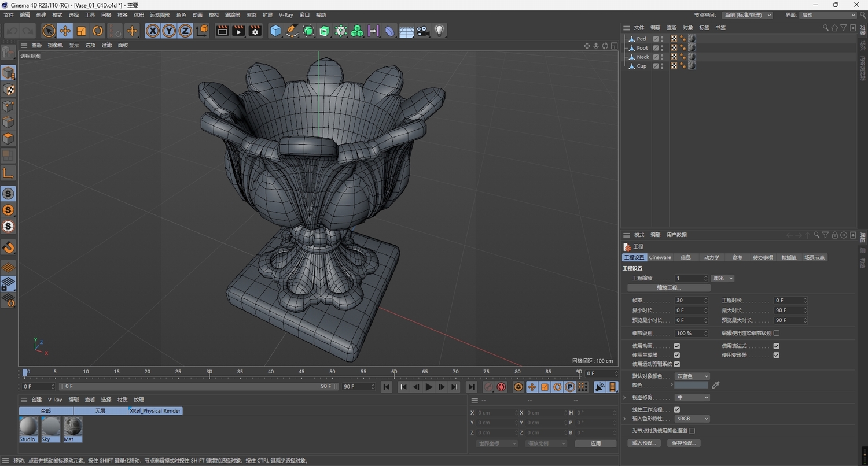Open the Edit Render Settings icon
The height and width of the screenshot is (466, 868).
[255, 31]
